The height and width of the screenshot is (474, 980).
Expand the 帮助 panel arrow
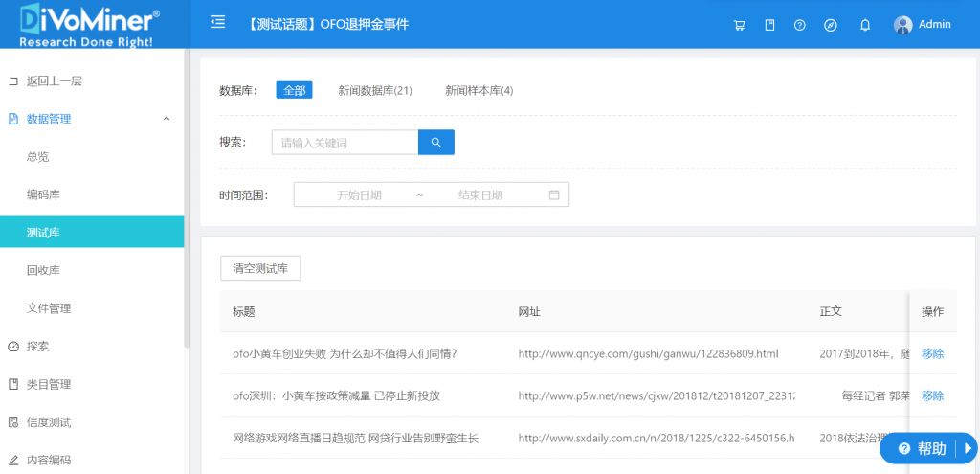pyautogui.click(x=968, y=448)
